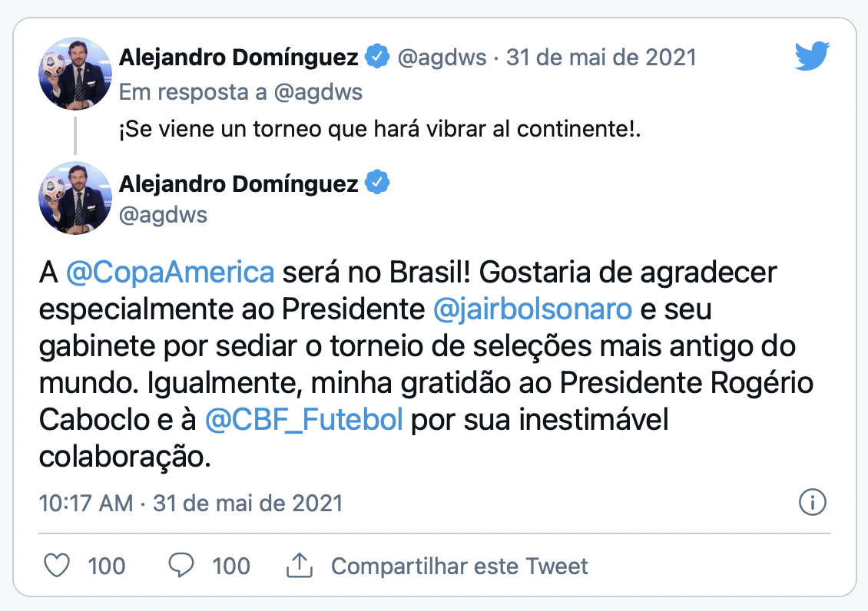Open the @jairbolsonaro mention

point(532,309)
